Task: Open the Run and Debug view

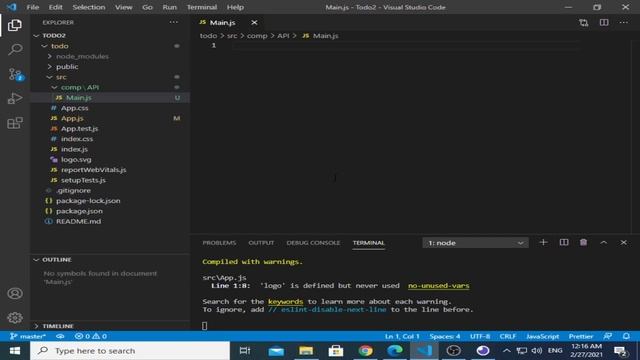Action: (15, 98)
